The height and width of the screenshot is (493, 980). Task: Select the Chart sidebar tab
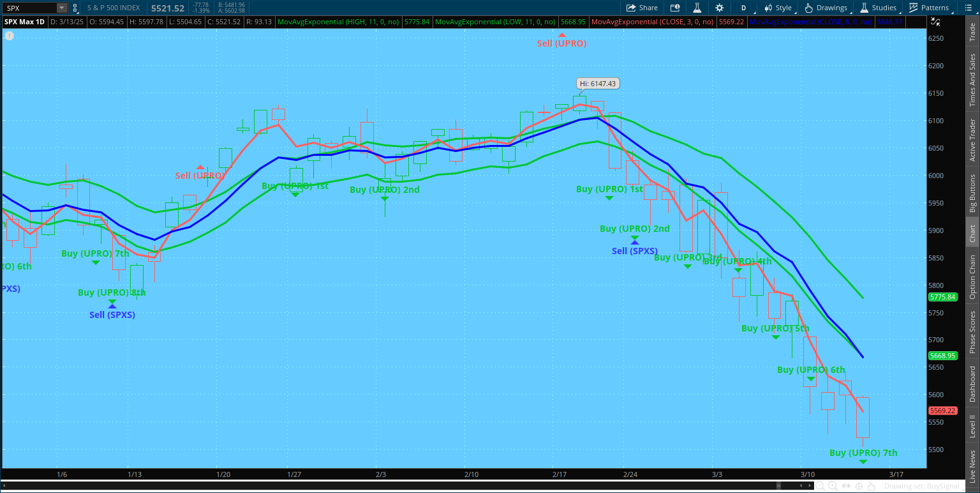[972, 233]
